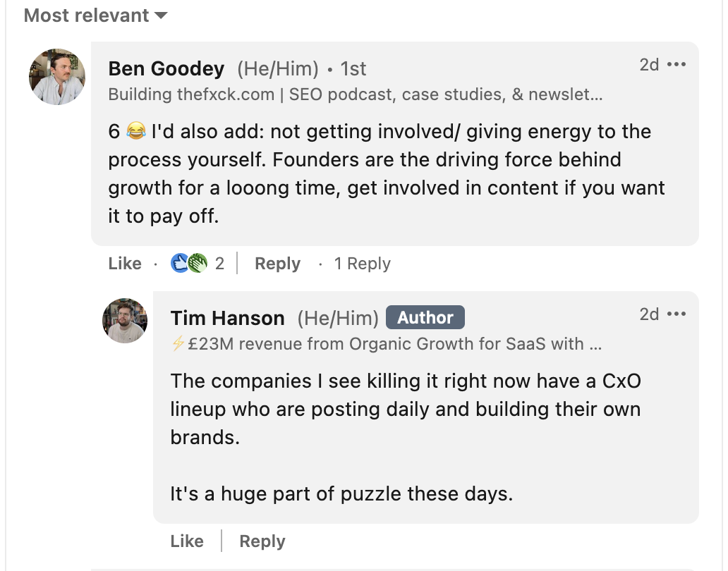Click the thumbs-up reaction icon on Ben's comment
The height and width of the screenshot is (571, 728).
pyautogui.click(x=178, y=262)
